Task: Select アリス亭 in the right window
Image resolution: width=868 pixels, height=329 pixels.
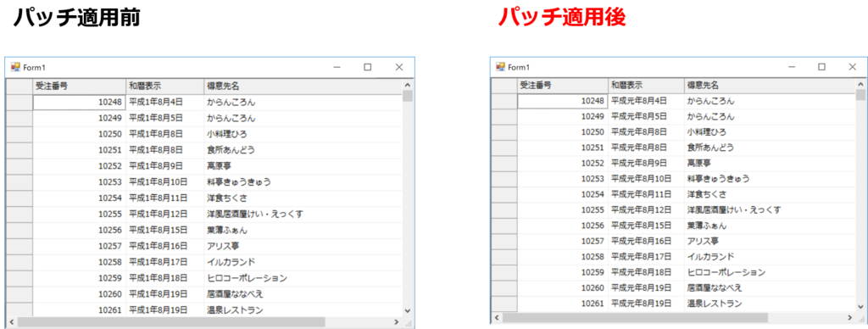Action: pos(770,242)
